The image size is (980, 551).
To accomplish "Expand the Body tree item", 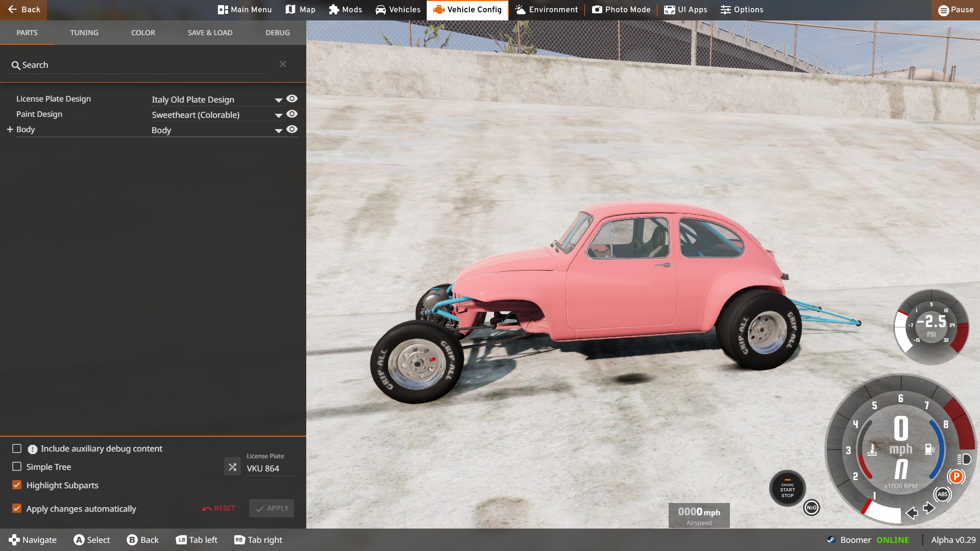I will click(10, 130).
